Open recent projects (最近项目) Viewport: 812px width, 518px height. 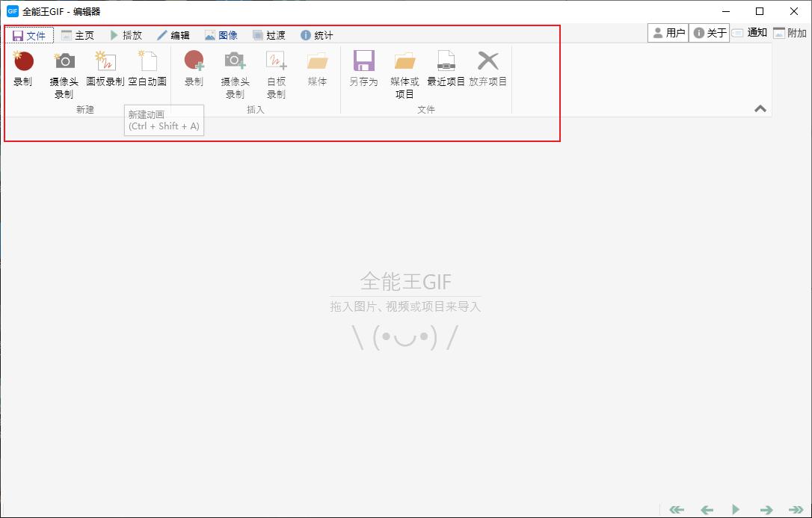(x=446, y=68)
